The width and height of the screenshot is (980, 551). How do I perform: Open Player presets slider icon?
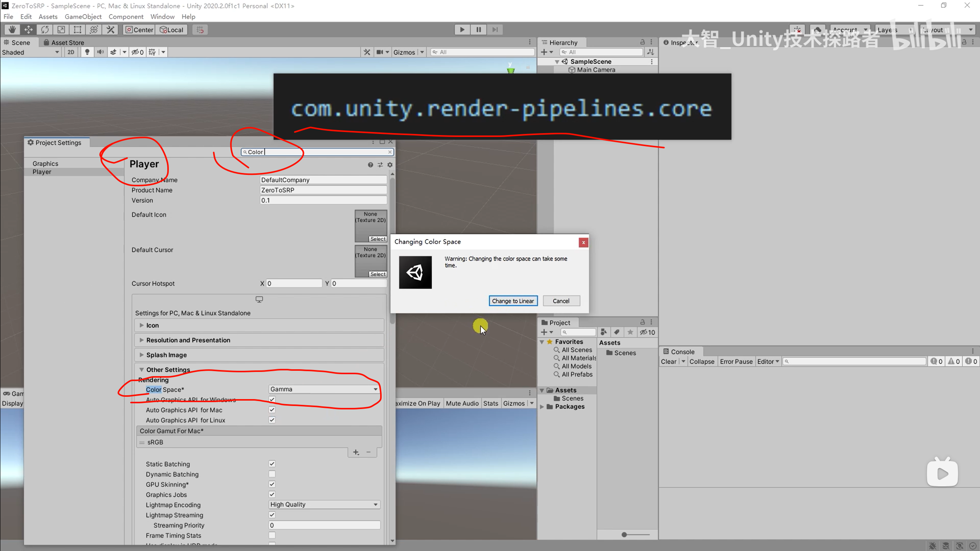380,165
